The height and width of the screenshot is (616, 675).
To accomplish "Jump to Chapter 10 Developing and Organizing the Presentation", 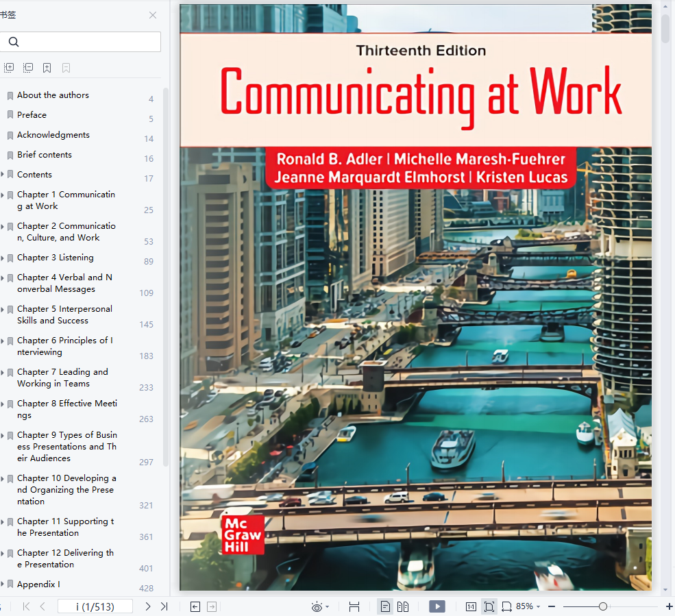I will click(66, 489).
